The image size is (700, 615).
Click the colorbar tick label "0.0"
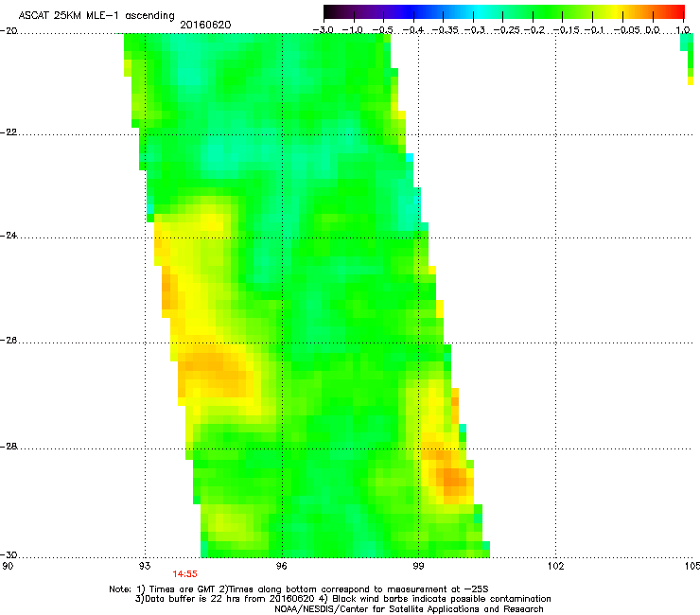653,30
